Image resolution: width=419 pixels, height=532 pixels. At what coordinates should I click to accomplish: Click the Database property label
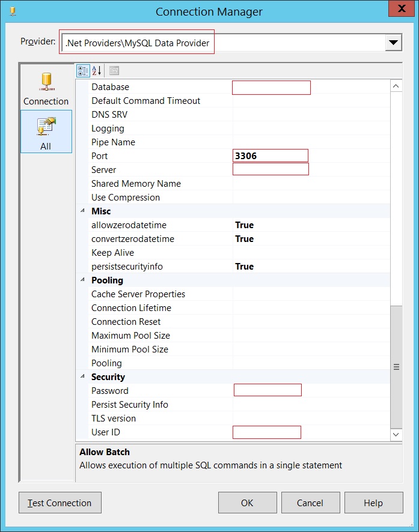click(111, 87)
